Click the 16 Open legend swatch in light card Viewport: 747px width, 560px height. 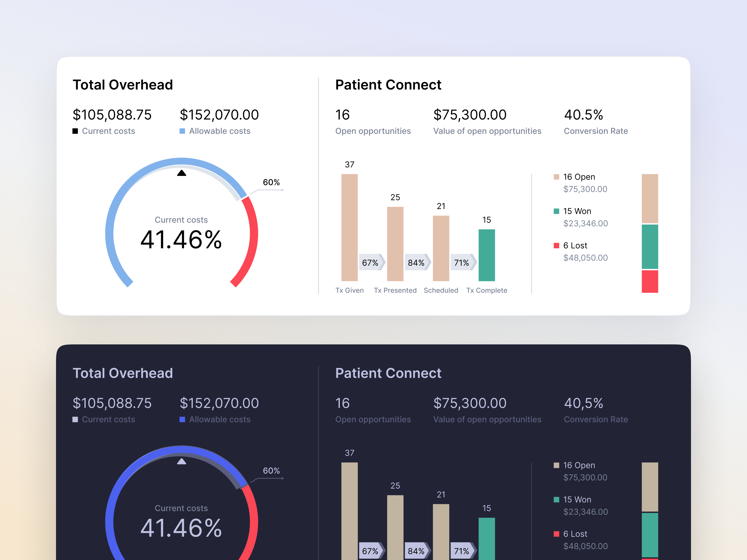click(556, 177)
